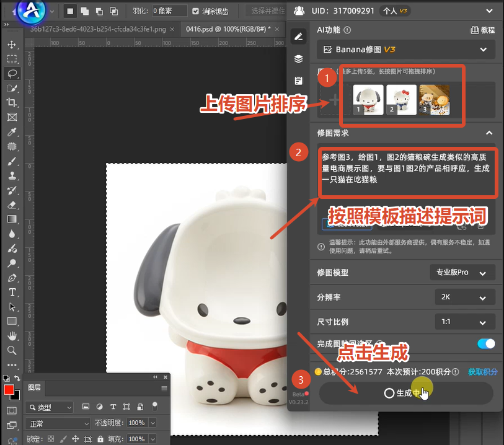Select the Move tool

pos(12,45)
